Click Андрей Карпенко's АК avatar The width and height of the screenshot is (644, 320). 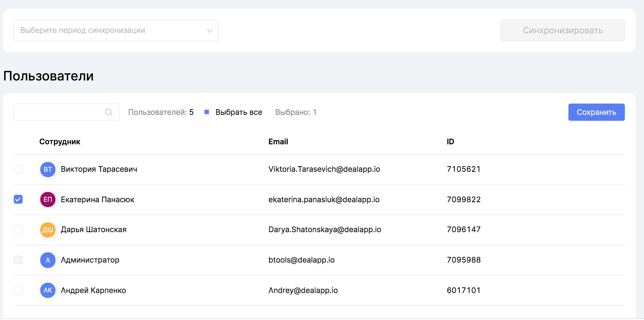pyautogui.click(x=48, y=290)
